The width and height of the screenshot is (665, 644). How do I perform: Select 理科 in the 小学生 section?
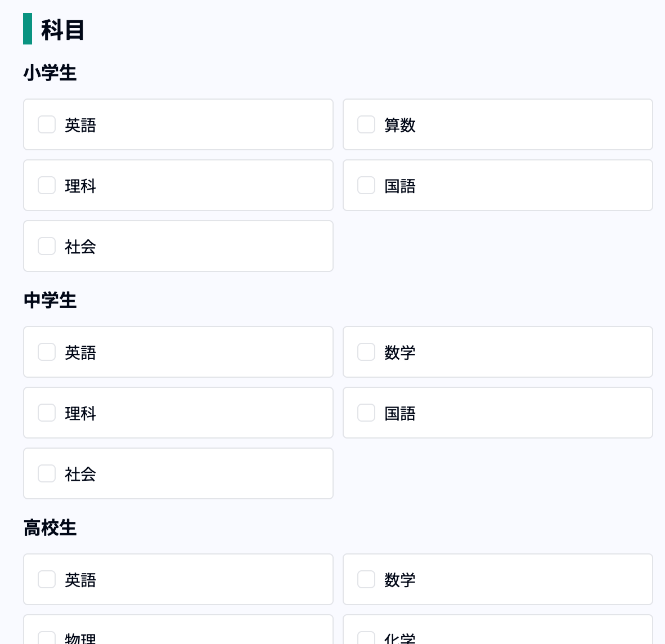(x=47, y=185)
